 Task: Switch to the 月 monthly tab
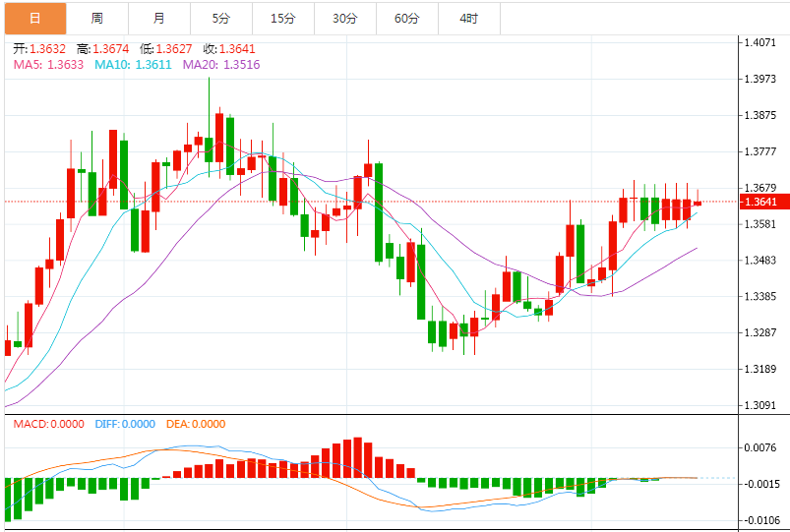159,19
